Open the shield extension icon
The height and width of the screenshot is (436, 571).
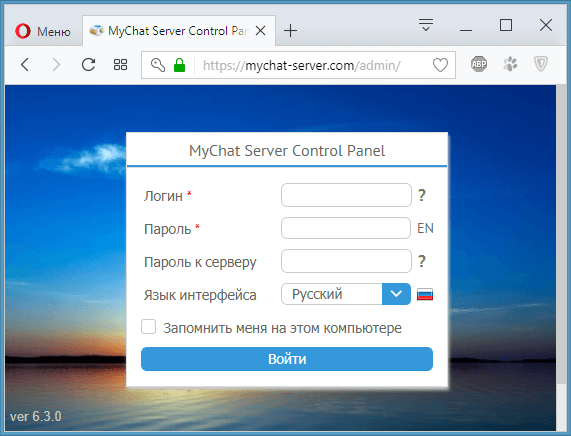pos(541,64)
